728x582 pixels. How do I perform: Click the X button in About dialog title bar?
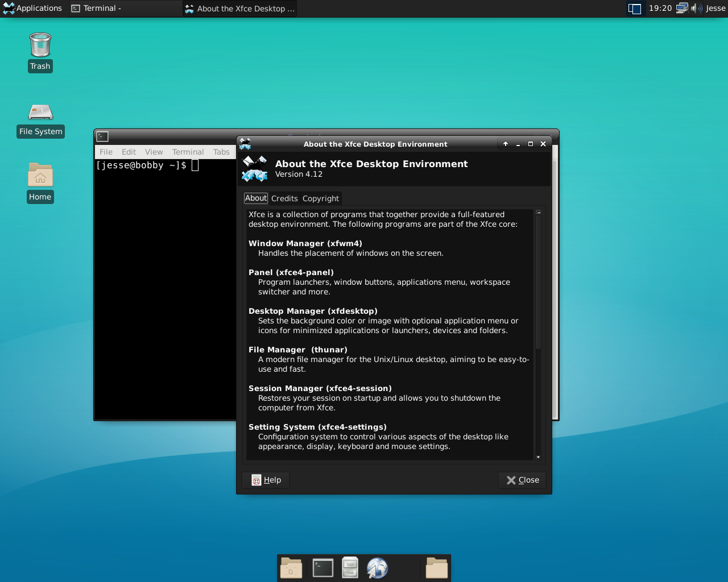(543, 144)
